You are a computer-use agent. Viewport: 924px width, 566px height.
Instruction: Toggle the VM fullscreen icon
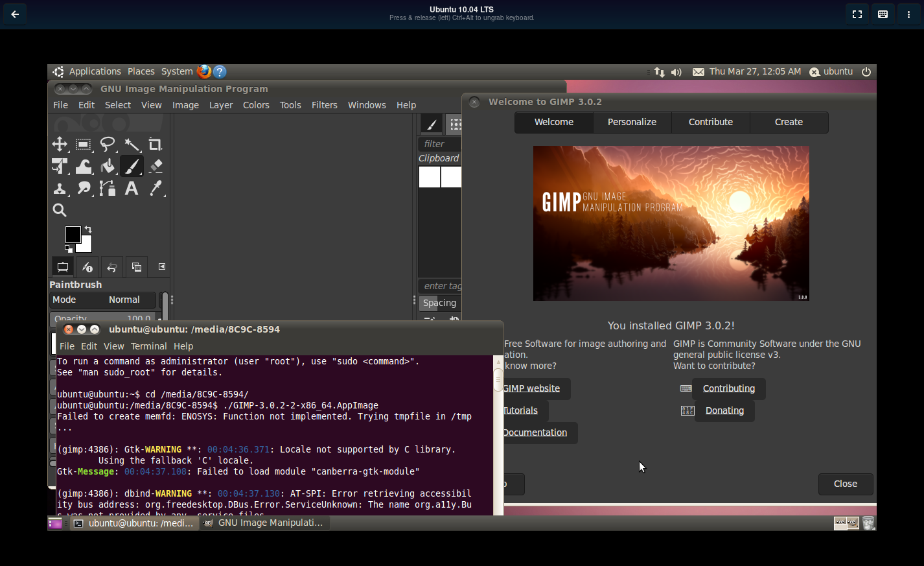point(857,14)
